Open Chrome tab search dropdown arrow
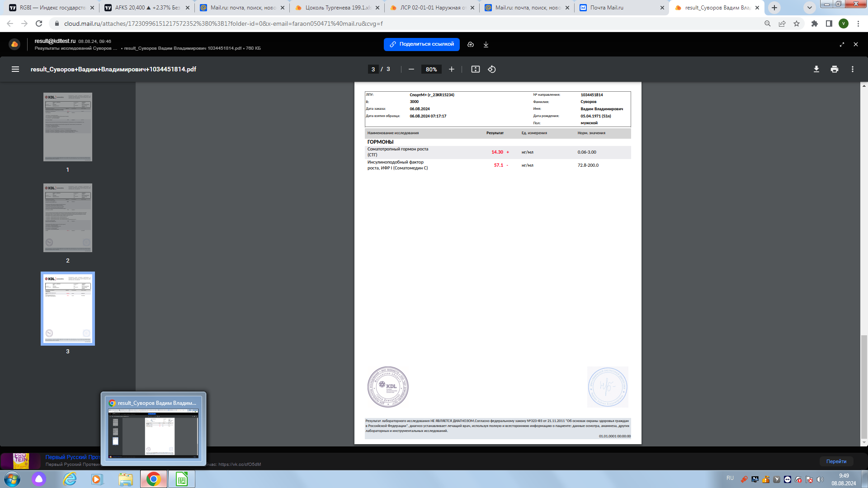The height and width of the screenshot is (488, 868). pos(809,8)
